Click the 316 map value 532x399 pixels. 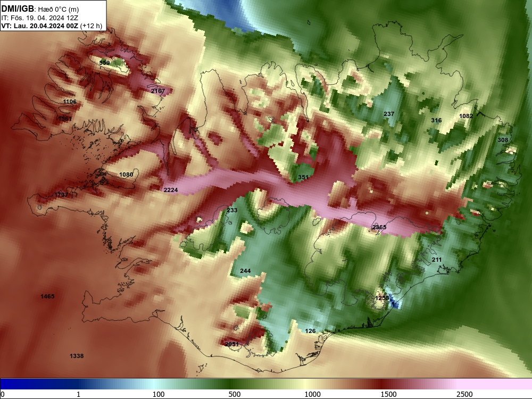coord(436,120)
